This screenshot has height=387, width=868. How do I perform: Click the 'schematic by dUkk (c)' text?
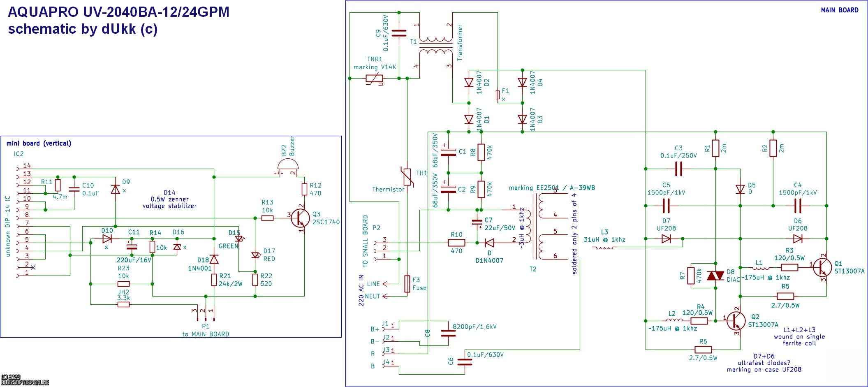pos(83,29)
